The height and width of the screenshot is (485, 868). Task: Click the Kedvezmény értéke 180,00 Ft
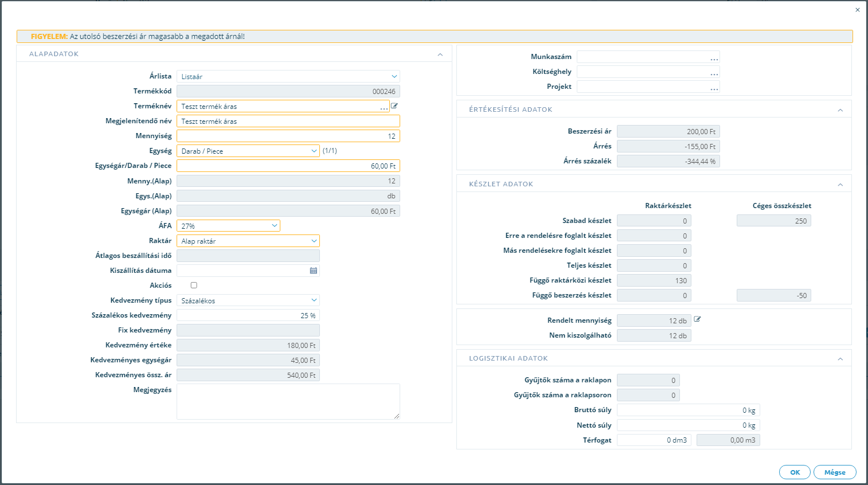tap(248, 345)
